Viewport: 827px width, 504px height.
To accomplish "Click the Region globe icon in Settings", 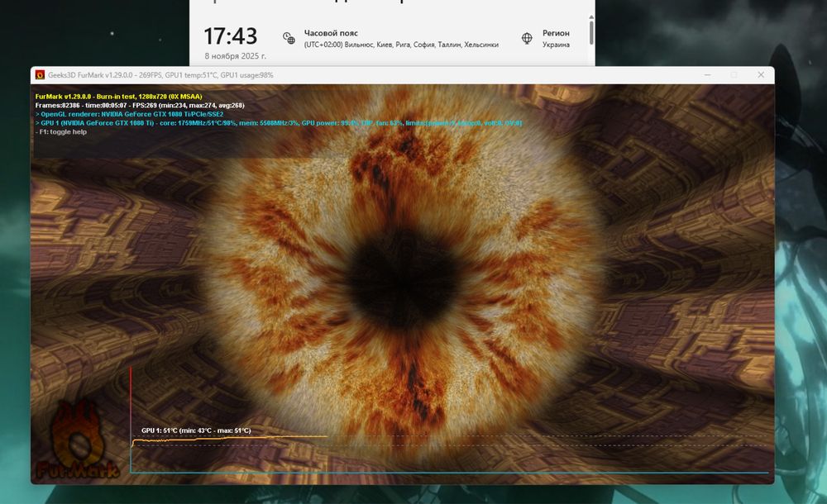I will coord(526,38).
